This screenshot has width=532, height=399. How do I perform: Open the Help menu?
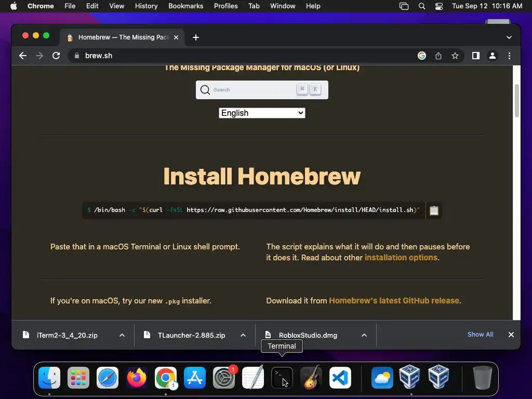313,6
